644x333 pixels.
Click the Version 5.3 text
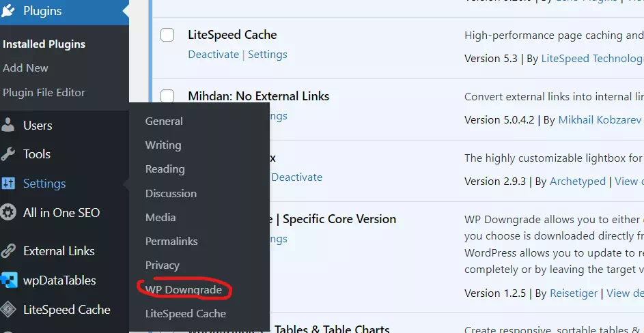point(491,58)
